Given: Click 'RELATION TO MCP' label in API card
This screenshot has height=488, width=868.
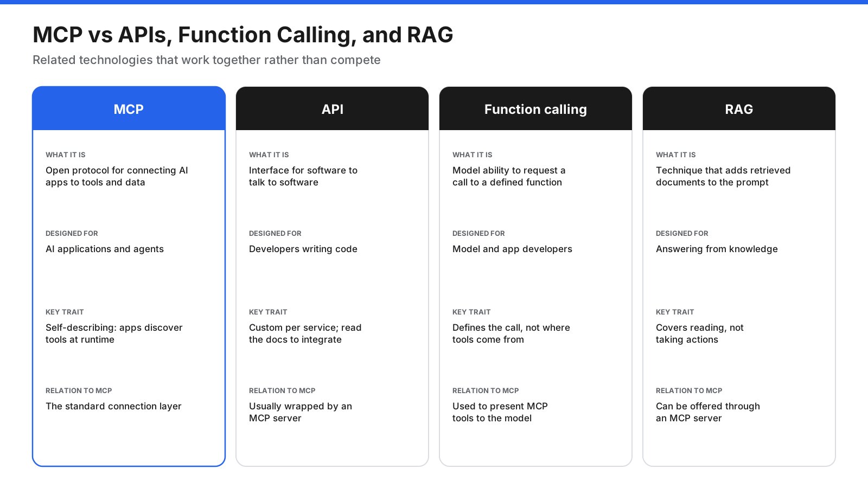Looking at the screenshot, I should [282, 390].
